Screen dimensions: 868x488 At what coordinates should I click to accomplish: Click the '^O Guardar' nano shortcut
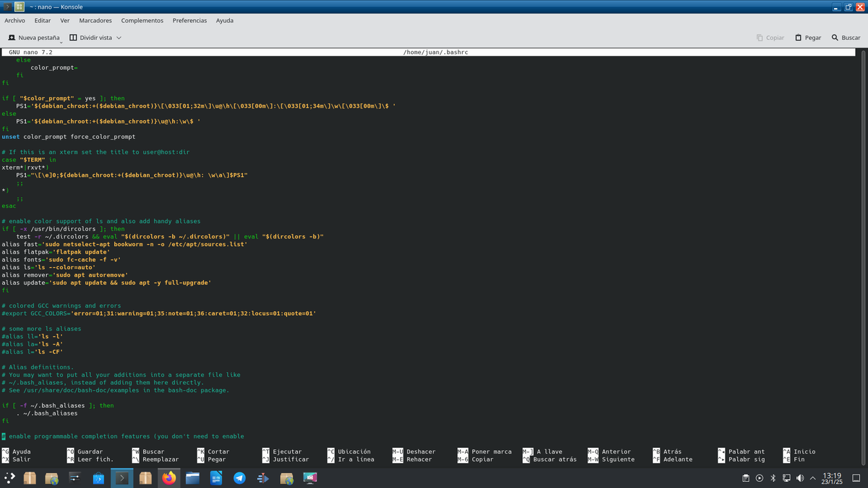tap(85, 451)
